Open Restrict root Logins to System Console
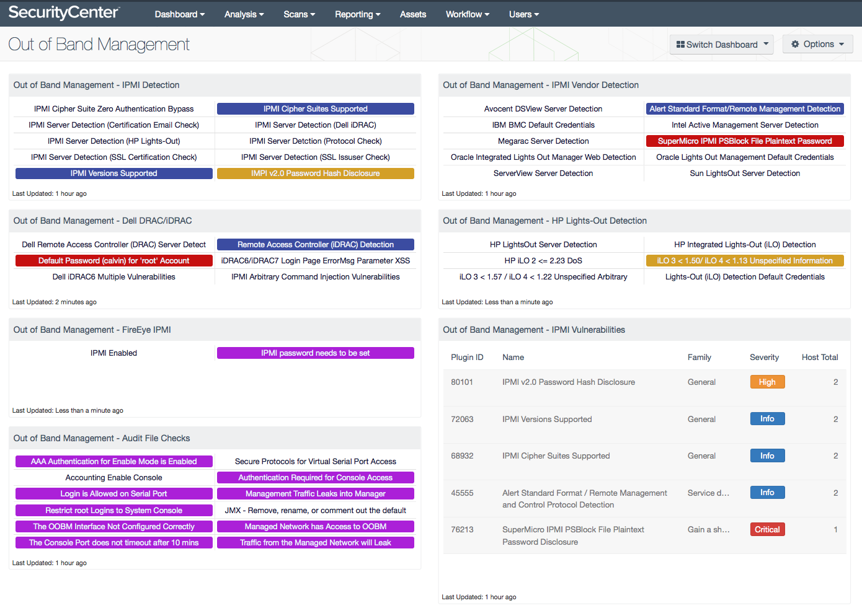 (x=114, y=511)
